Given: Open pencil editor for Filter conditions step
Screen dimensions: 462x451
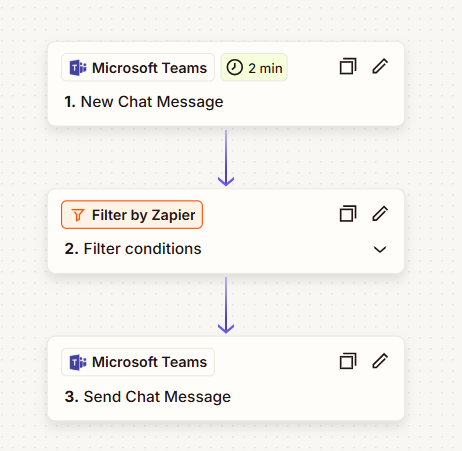Looking at the screenshot, I should click(380, 213).
